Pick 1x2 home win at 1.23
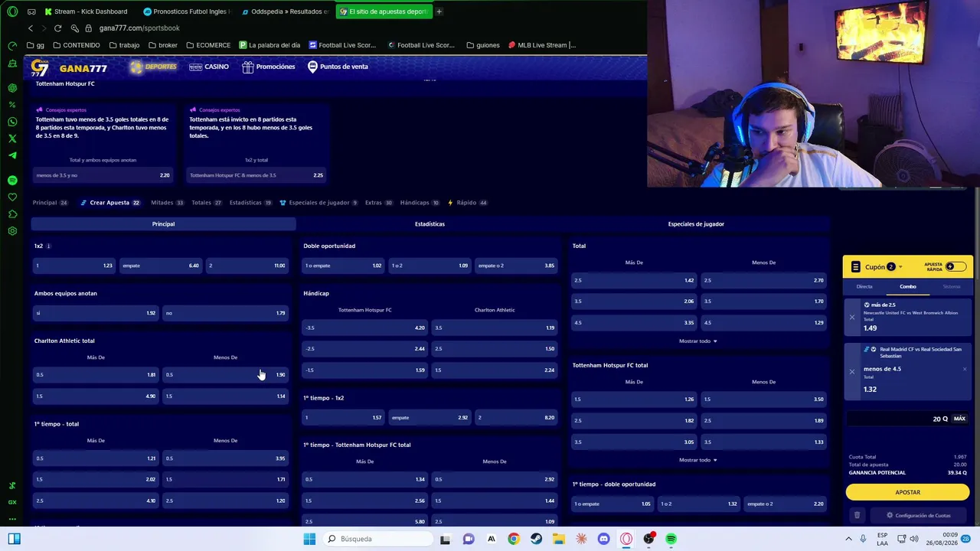980x551 pixels. (x=73, y=266)
